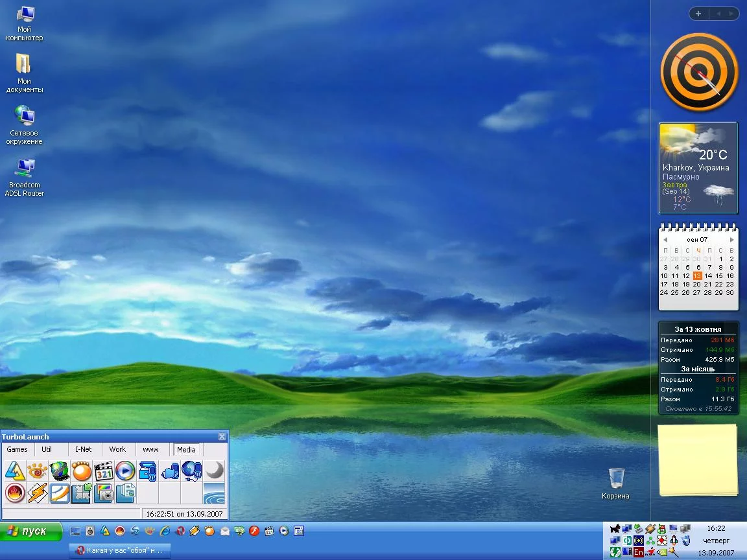The width and height of the screenshot is (747, 560).
Task: Activate the Opera taskbar button Какая у вас
Action: tap(120, 550)
